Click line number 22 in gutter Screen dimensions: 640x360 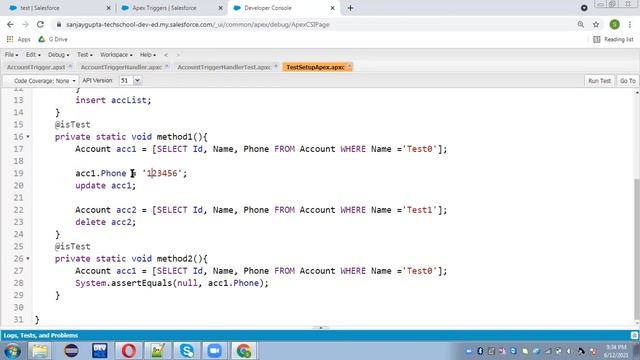(18, 210)
